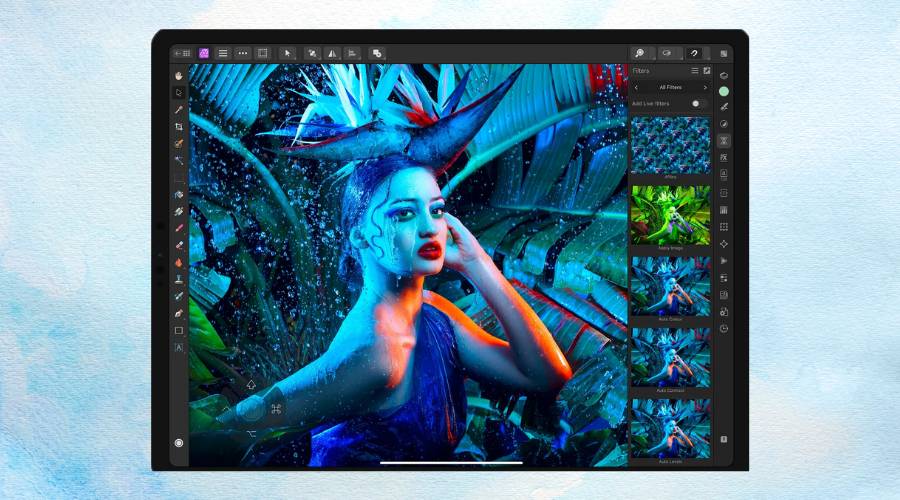Open the History clock studio panel
900x500 pixels.
[724, 329]
